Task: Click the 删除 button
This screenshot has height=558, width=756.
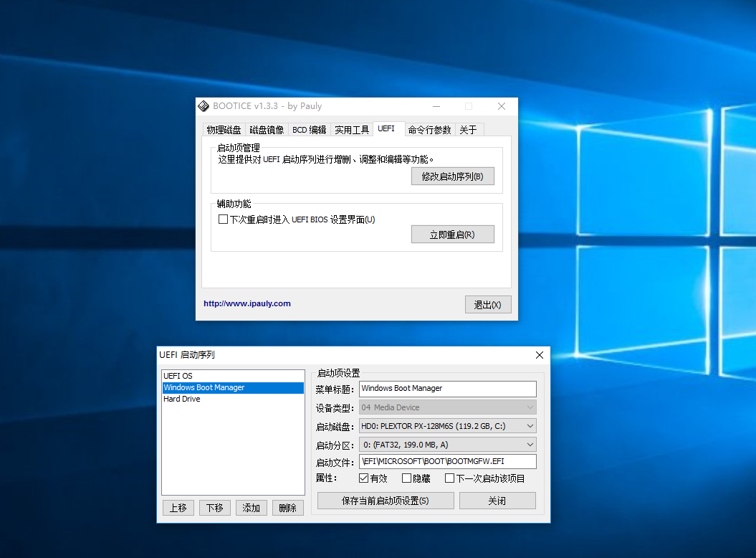Action: coord(288,508)
